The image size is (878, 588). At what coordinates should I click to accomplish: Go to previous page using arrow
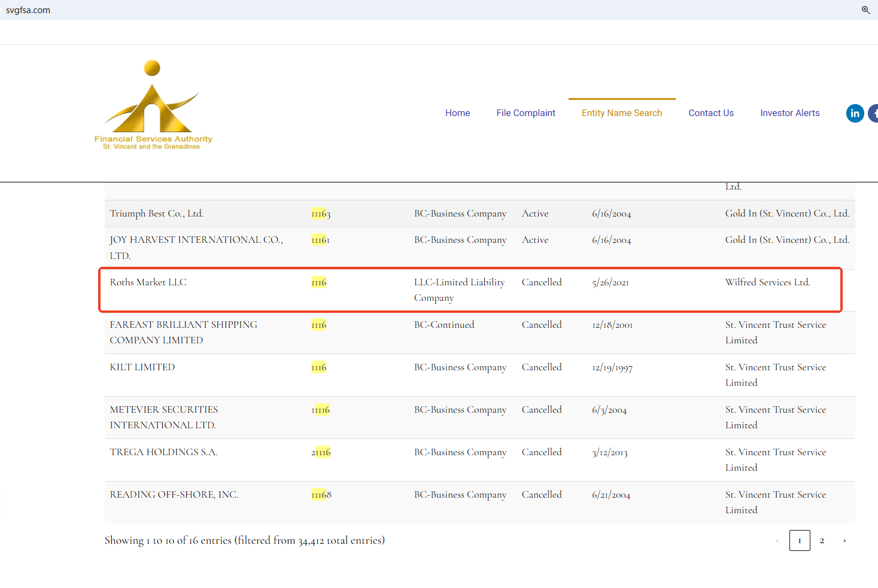(x=777, y=541)
